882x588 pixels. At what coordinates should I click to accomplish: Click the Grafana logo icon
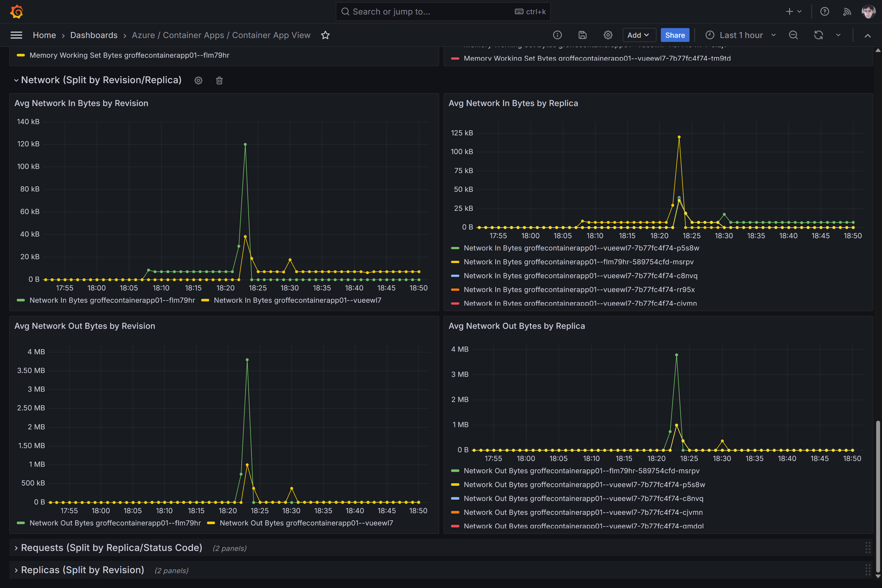click(16, 12)
